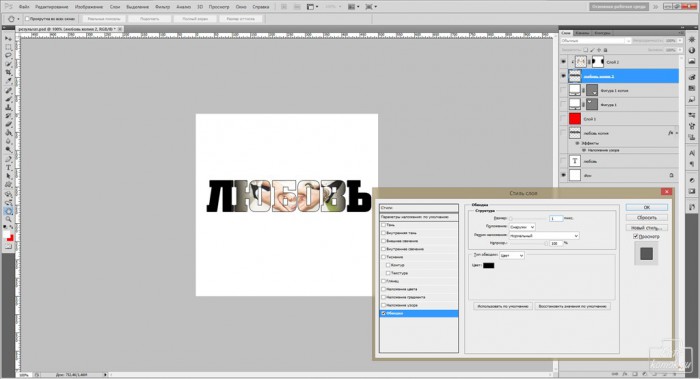Hide the selected любовь копия 2 layer
The height and width of the screenshot is (379, 700).
563,76
